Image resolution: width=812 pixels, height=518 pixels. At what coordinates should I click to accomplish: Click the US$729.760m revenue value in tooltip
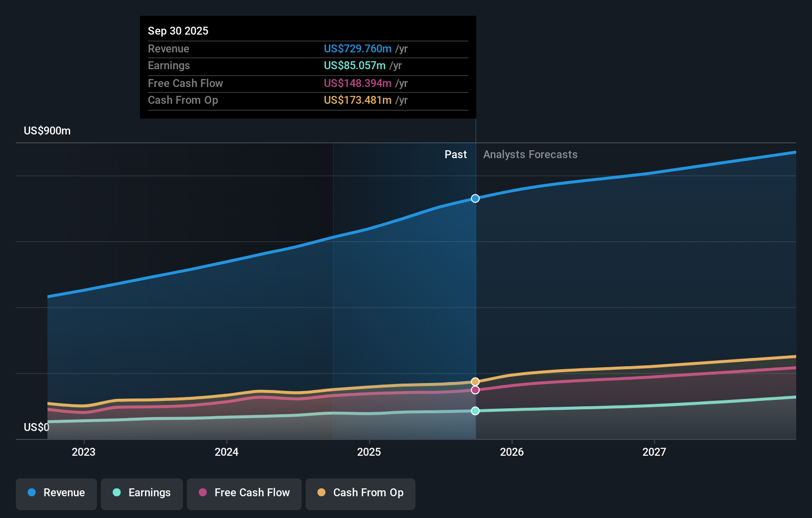[358, 49]
